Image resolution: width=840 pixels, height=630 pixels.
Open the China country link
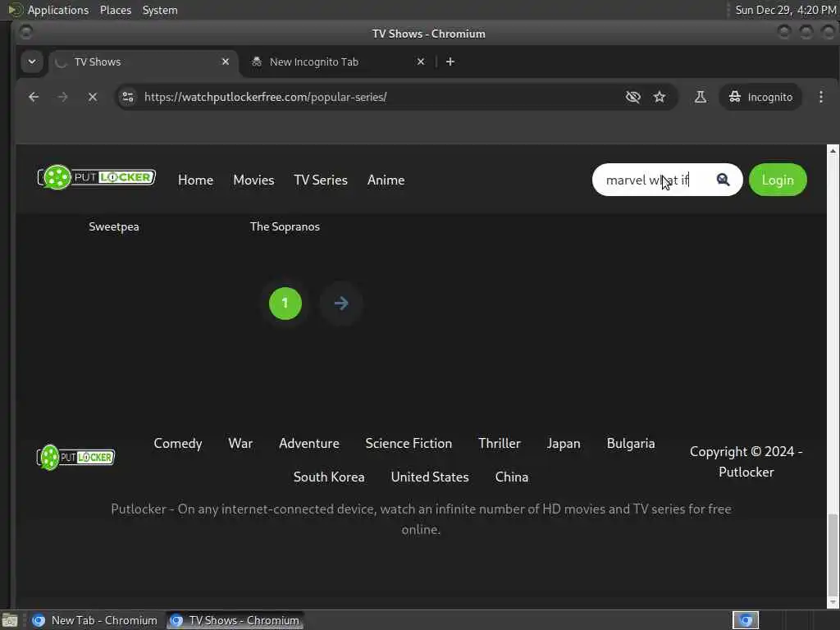(512, 477)
